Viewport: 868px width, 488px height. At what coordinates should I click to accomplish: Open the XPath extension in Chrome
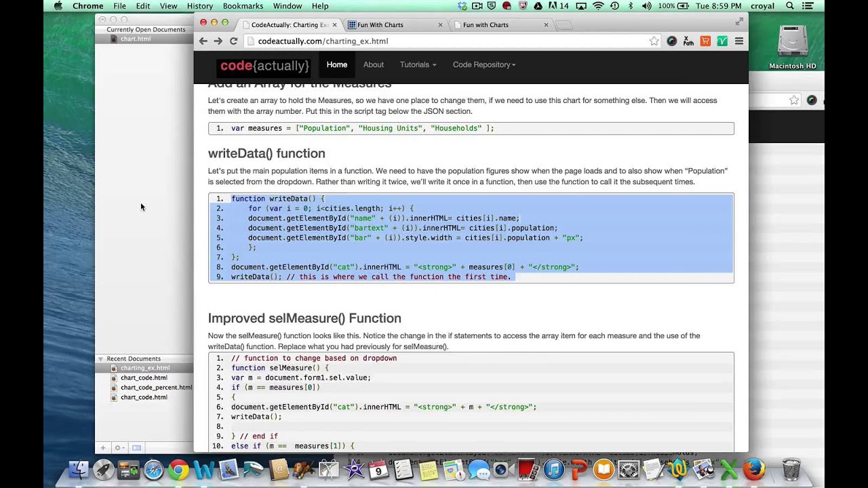[688, 41]
